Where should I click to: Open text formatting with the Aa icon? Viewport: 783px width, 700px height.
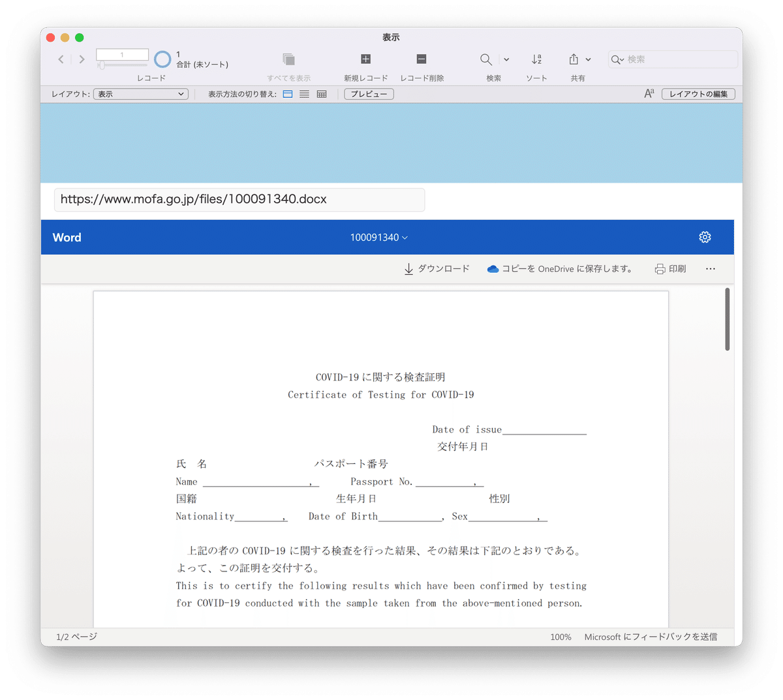click(x=649, y=93)
